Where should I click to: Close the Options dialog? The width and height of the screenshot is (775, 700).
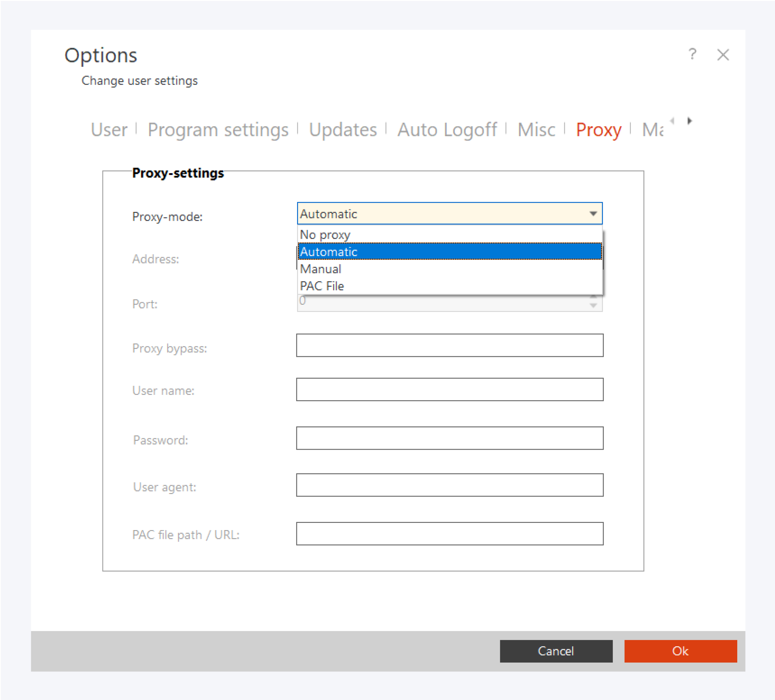click(723, 55)
